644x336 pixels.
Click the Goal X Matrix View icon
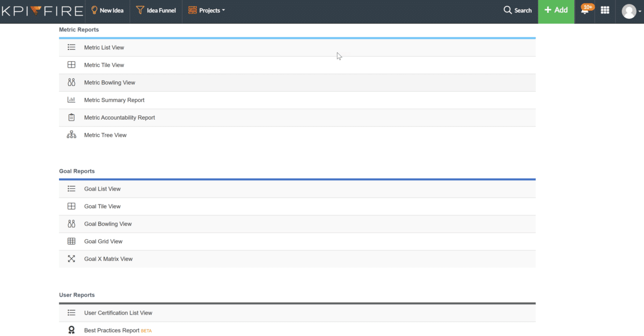[x=71, y=259]
